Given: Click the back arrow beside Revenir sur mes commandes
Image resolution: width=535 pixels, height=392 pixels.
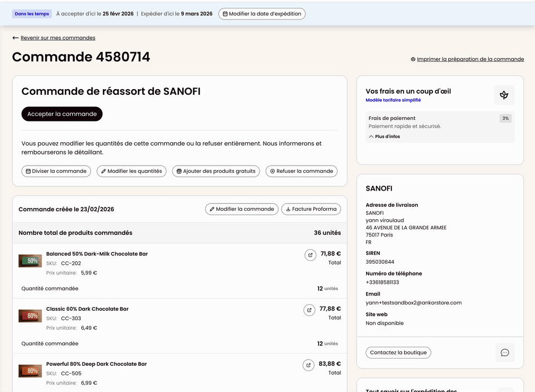Looking at the screenshot, I should [x=16, y=38].
